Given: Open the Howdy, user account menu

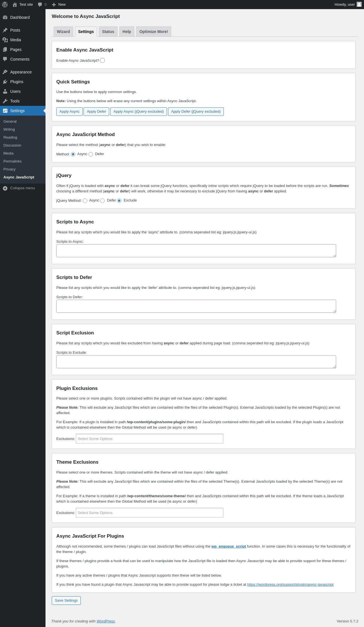Looking at the screenshot, I should coord(348,5).
